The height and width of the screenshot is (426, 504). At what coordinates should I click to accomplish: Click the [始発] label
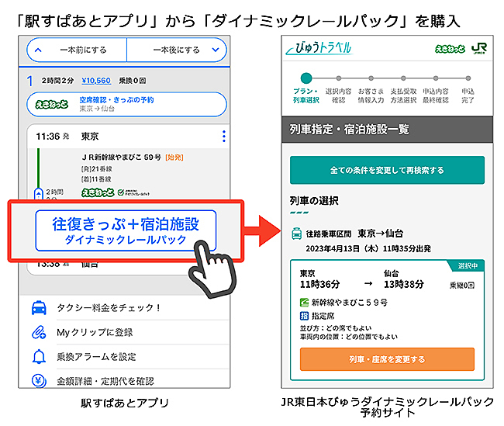(174, 158)
